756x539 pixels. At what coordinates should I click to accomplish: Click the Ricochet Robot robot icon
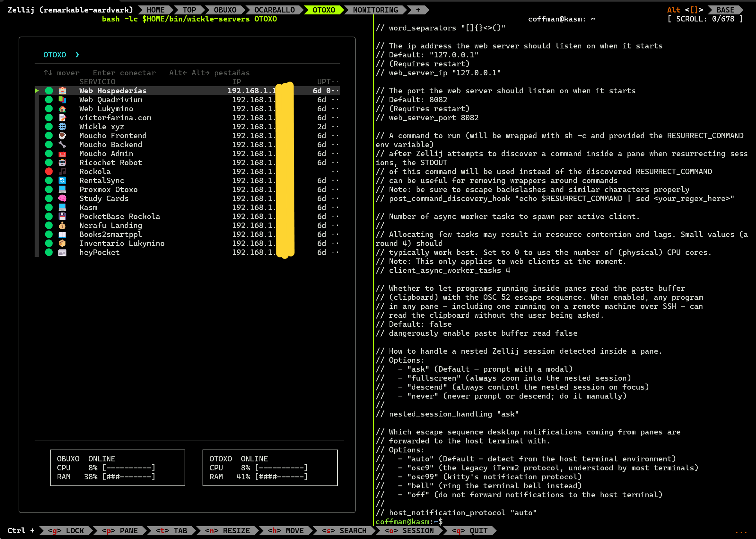pyautogui.click(x=62, y=162)
